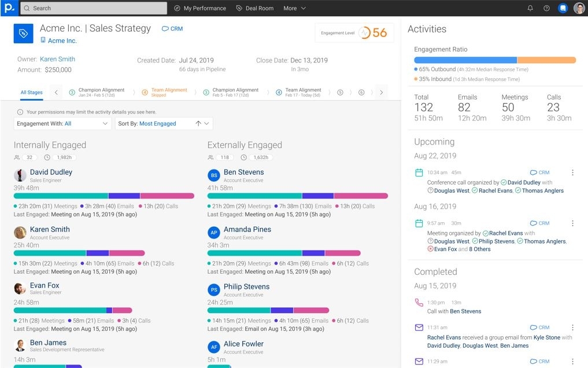Open David Dudley's profile name
Image resolution: width=588 pixels, height=368 pixels.
[x=51, y=172]
